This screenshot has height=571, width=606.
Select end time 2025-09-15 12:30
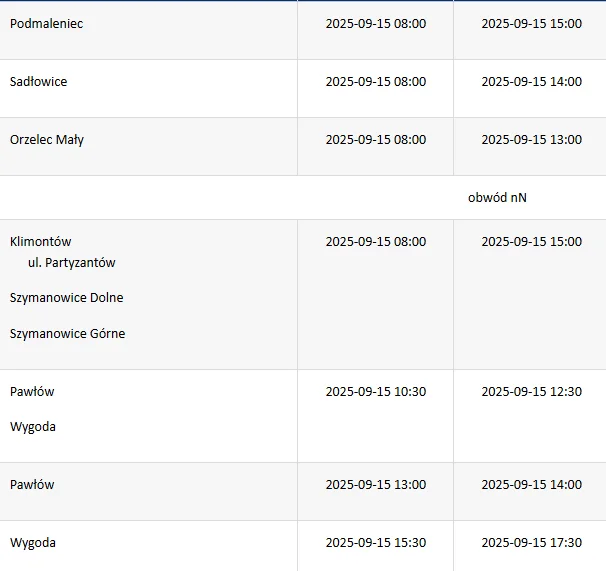[x=531, y=392]
